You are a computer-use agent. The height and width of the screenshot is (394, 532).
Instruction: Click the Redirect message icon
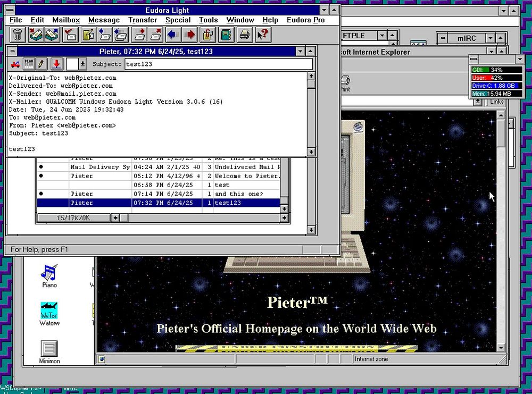tap(156, 35)
